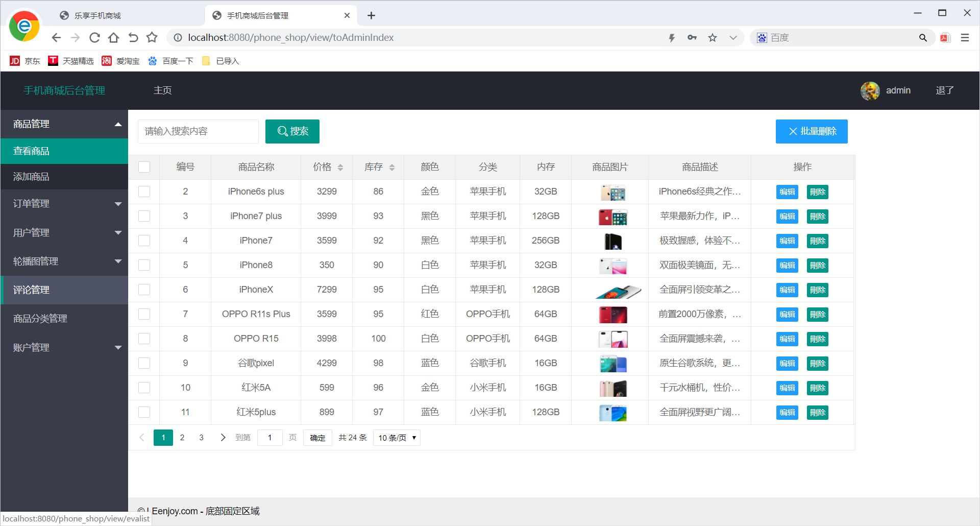The width and height of the screenshot is (980, 526).
Task: Switch to the 乐享手机商城 browser tab
Action: point(97,15)
